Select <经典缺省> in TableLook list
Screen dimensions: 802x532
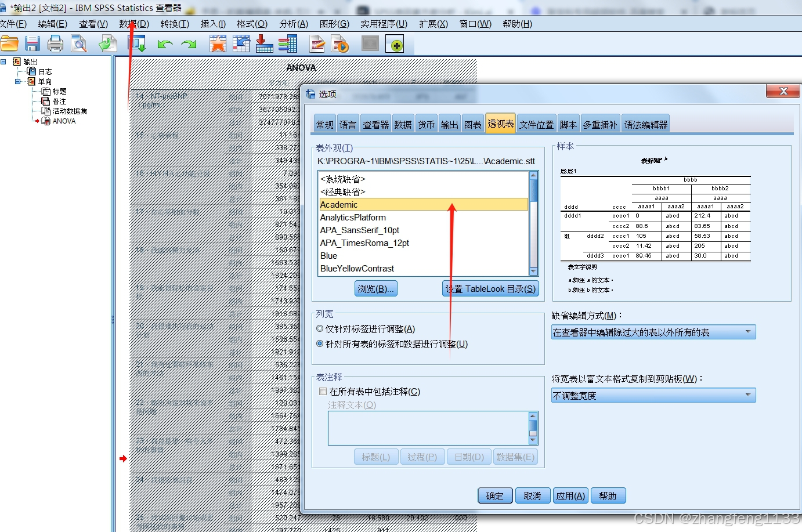(x=424, y=191)
